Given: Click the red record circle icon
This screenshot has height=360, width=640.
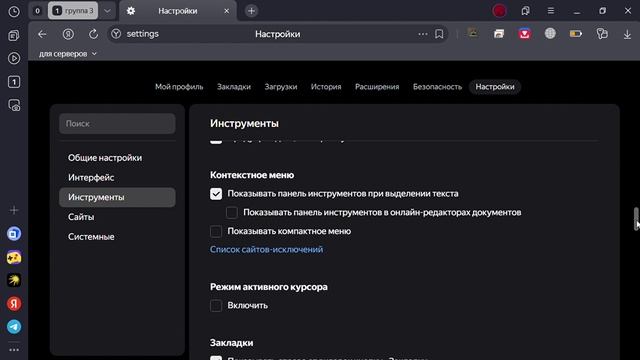Looking at the screenshot, I should coord(500,11).
